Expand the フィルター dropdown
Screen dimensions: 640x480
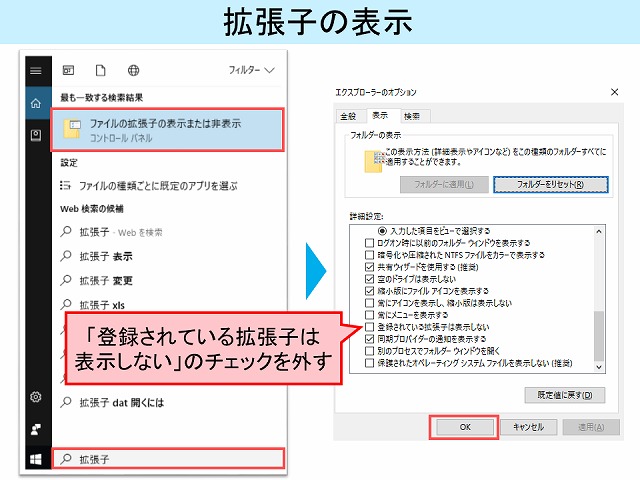click(x=251, y=70)
